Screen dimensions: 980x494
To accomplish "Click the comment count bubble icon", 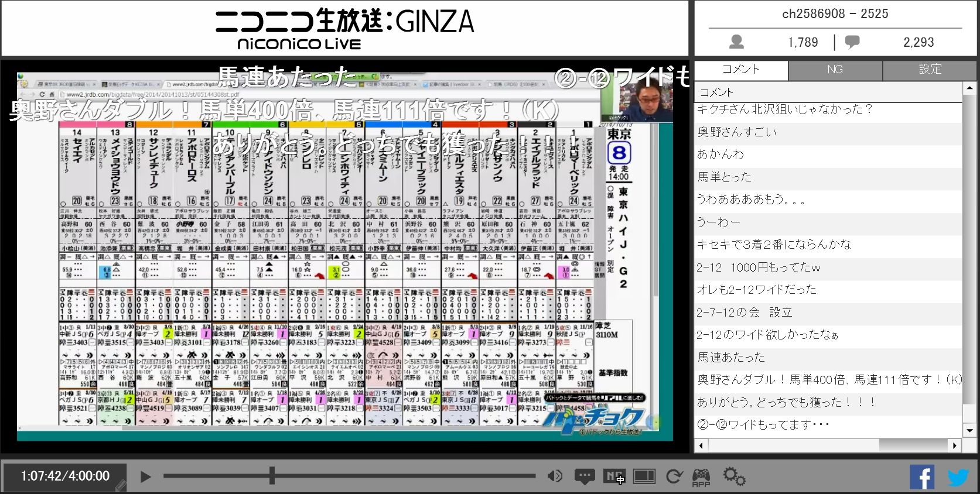I will click(x=852, y=42).
